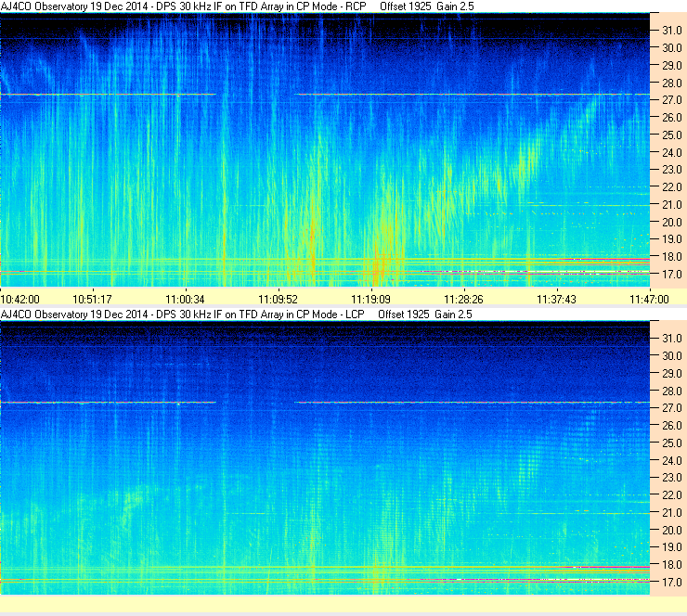Click the 28.0 frequency label in RCP panel
The image size is (687, 616).
coord(671,83)
